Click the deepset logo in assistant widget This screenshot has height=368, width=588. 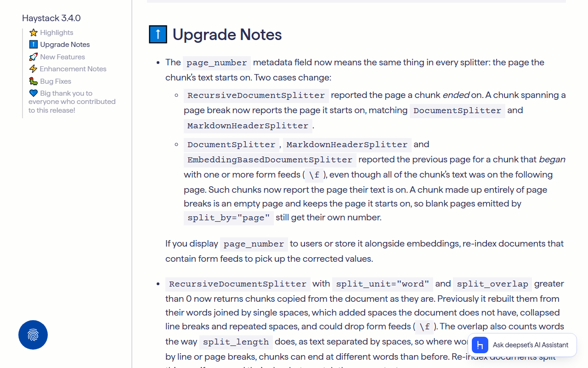pos(480,345)
